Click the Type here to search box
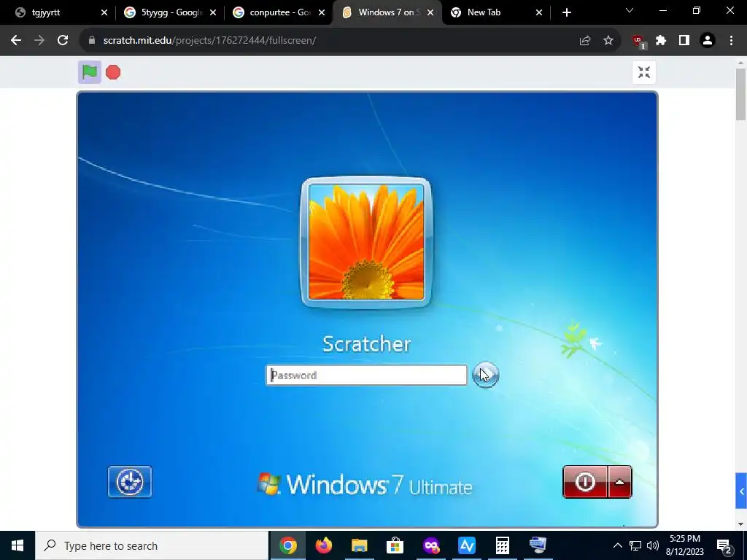This screenshot has height=560, width=747. pyautogui.click(x=152, y=545)
